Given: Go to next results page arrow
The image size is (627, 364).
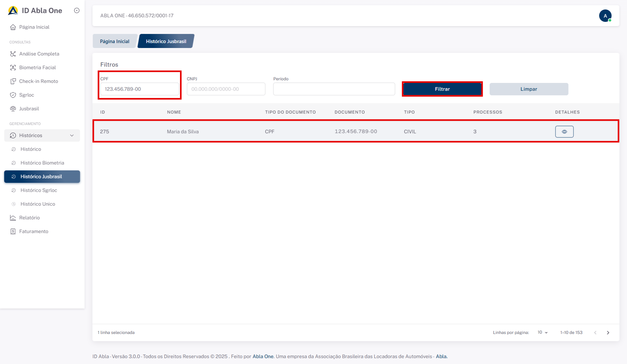Looking at the screenshot, I should point(608,333).
